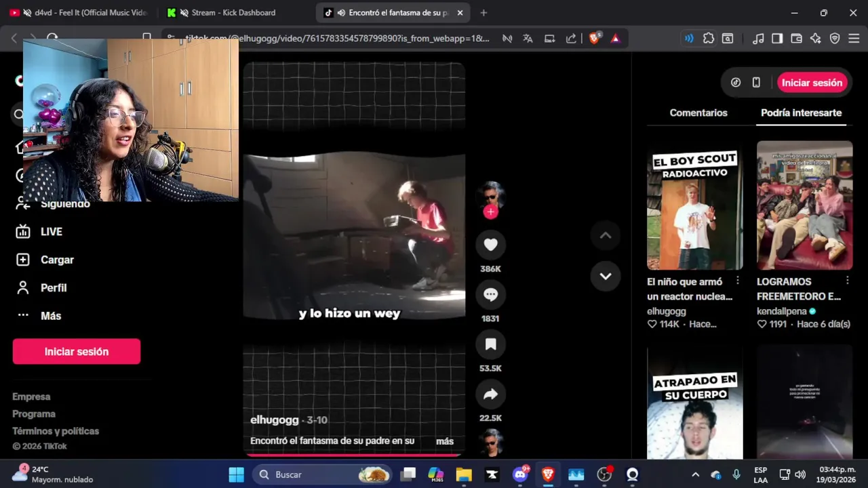The image size is (868, 488).
Task: Click the phone app icon in header
Action: (756, 83)
